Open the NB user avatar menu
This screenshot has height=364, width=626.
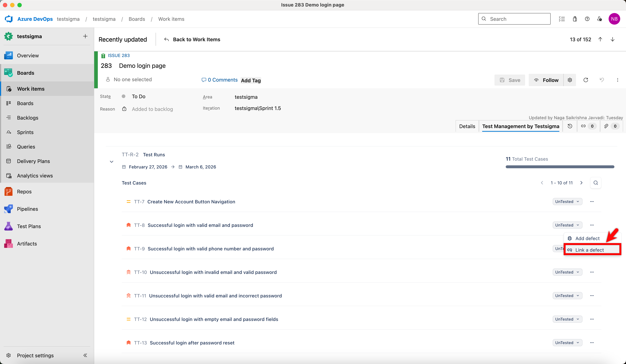pos(614,19)
